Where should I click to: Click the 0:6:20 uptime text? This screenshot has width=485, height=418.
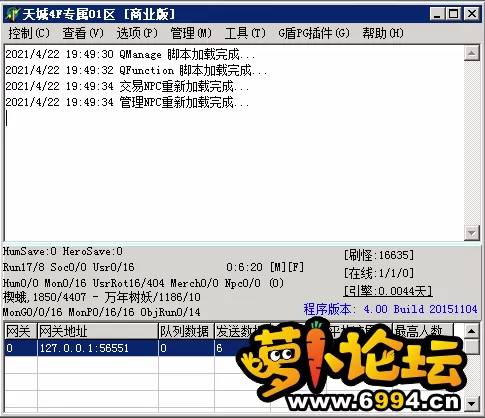pyautogui.click(x=244, y=267)
